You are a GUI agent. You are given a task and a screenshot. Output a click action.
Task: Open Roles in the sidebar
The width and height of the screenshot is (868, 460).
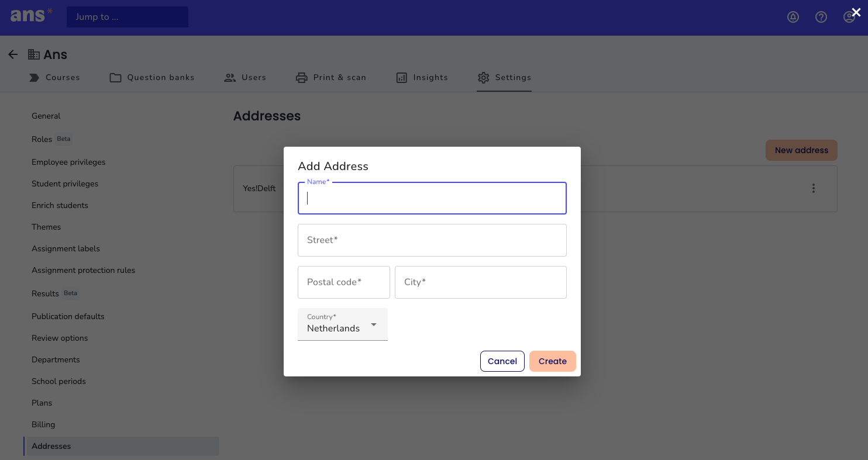[x=42, y=140]
